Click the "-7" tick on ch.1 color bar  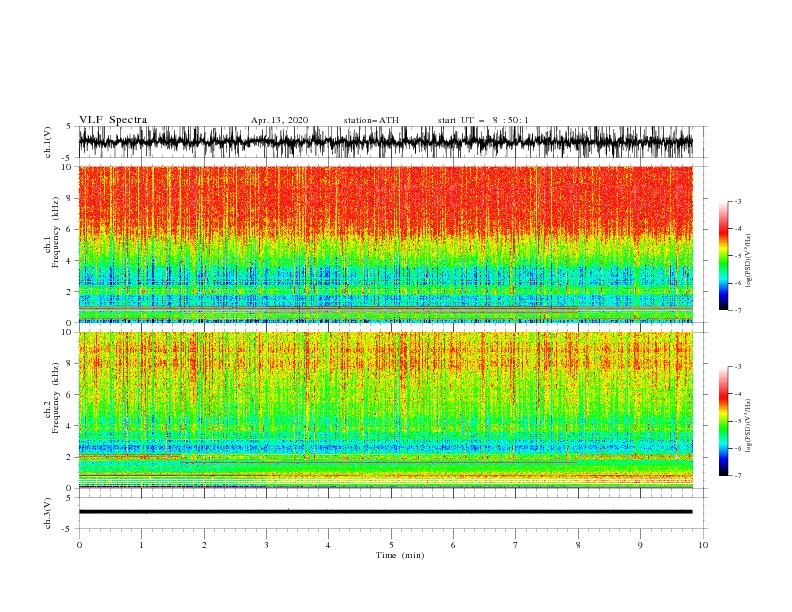738,310
